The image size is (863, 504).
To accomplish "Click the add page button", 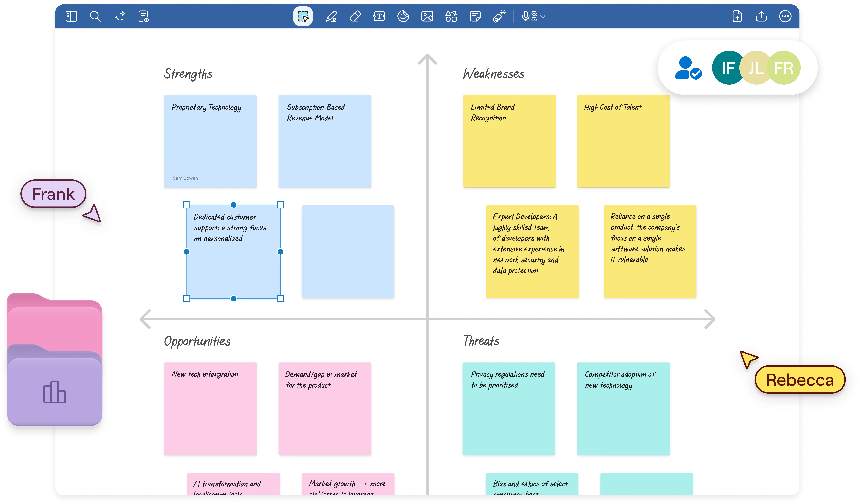I will pyautogui.click(x=737, y=16).
